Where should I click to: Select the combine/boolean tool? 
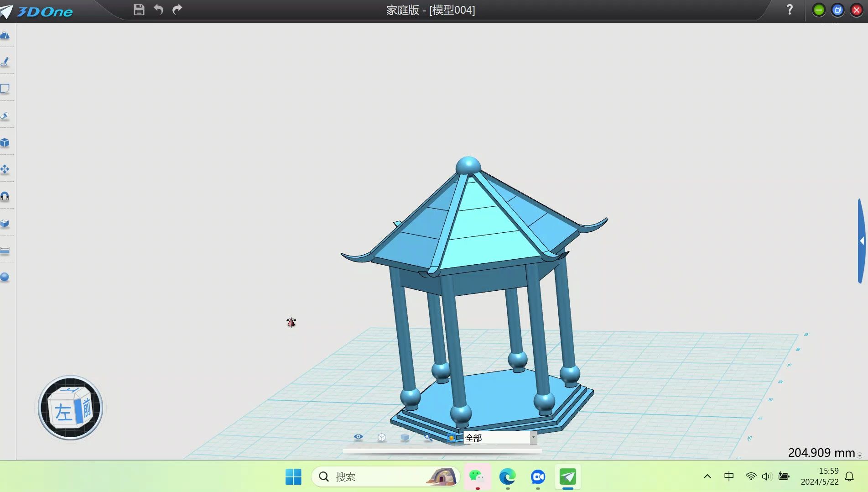[5, 224]
